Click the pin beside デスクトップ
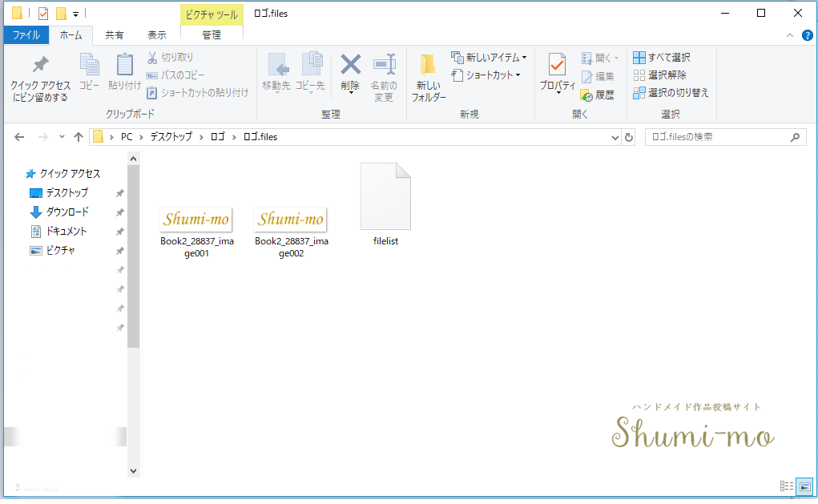818x504 pixels. [119, 194]
